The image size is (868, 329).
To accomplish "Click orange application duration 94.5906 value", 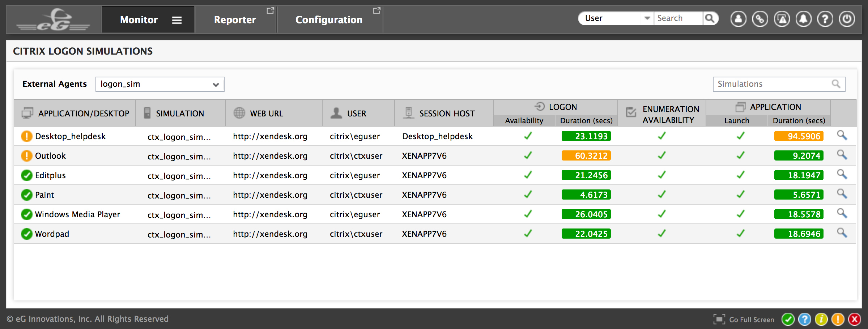I will (799, 136).
